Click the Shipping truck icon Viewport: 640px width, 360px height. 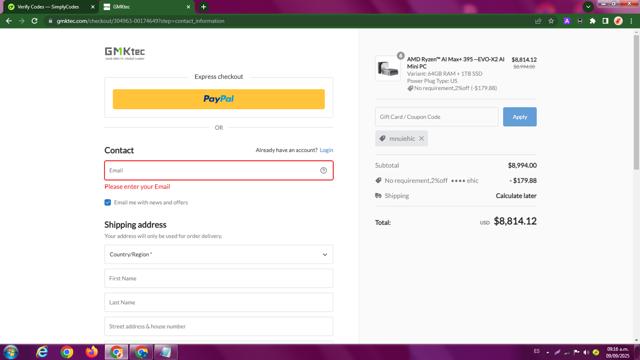pyautogui.click(x=378, y=196)
